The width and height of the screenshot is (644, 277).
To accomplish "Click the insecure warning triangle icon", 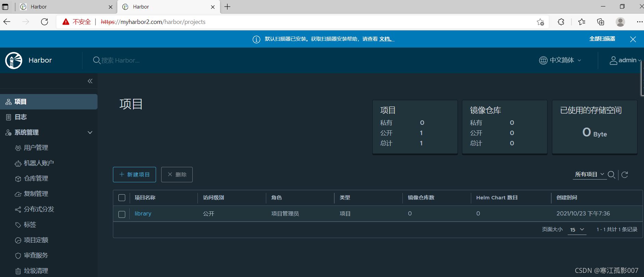I will pyautogui.click(x=66, y=22).
